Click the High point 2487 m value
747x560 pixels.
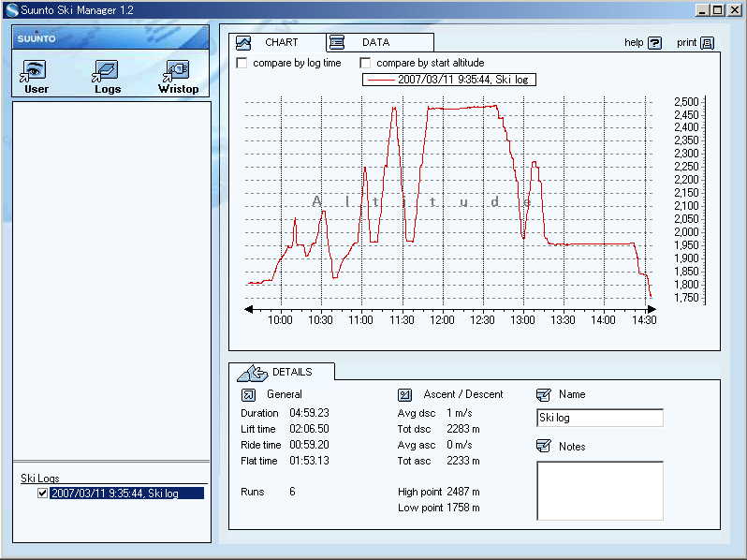click(x=463, y=492)
